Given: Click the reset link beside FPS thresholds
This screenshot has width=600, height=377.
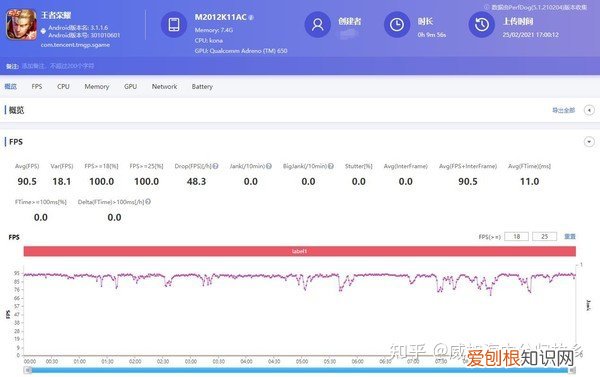Looking at the screenshot, I should (570, 237).
